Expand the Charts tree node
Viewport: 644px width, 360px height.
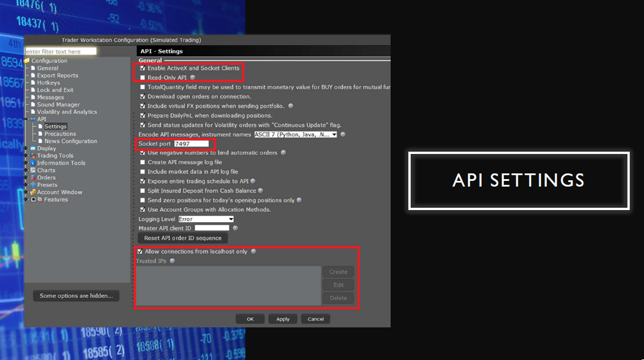click(26, 170)
